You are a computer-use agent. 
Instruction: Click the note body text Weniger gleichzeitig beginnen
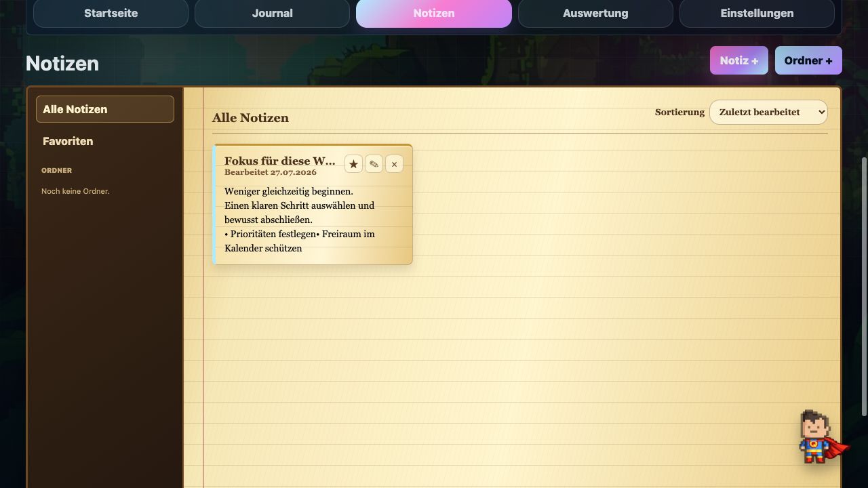pyautogui.click(x=289, y=191)
